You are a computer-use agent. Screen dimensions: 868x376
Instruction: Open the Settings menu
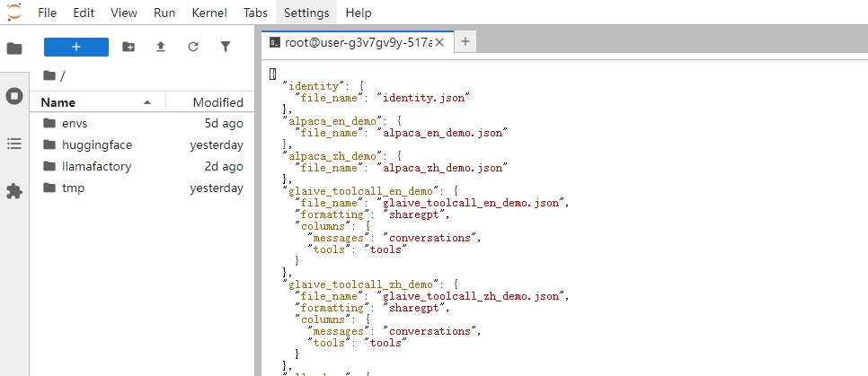[306, 13]
